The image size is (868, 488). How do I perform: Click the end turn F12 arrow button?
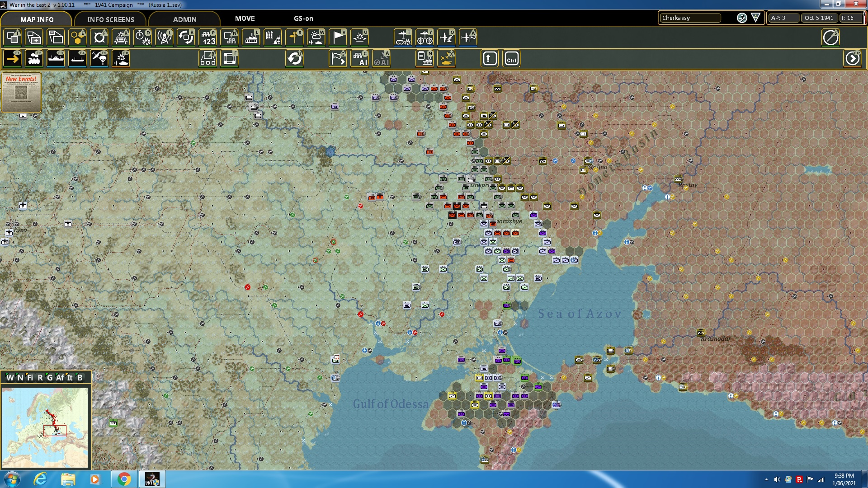pos(853,59)
